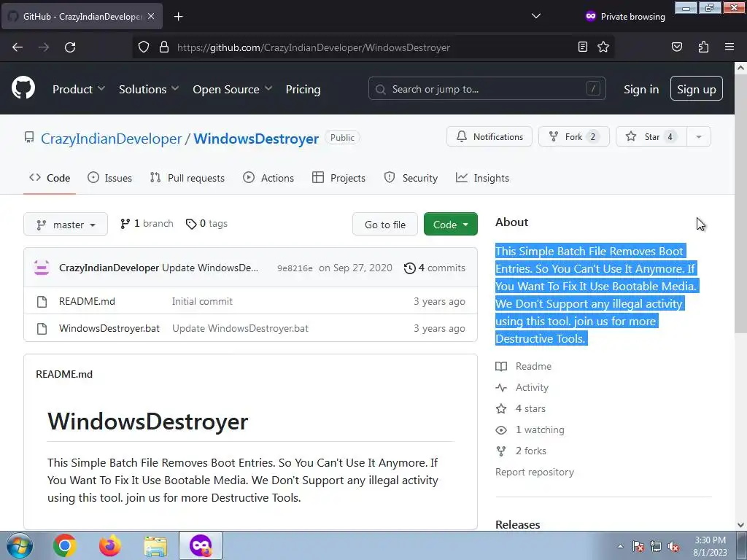747x560 pixels.
Task: Open the green Code dropdown
Action: tap(451, 225)
